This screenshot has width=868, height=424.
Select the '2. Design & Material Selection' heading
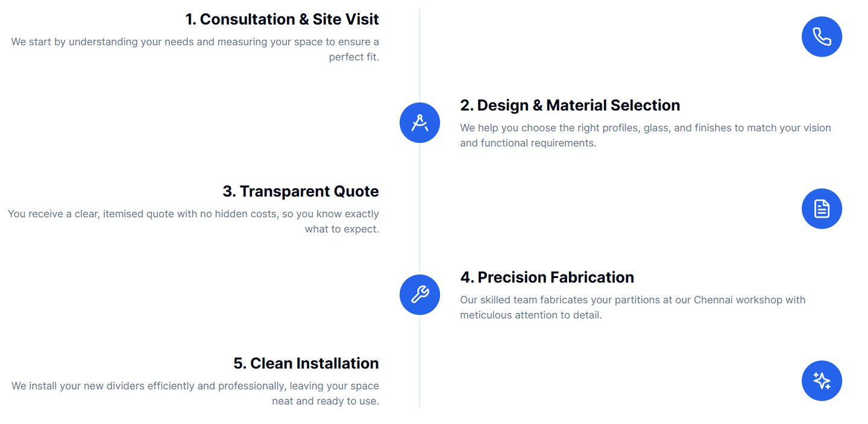(x=570, y=105)
